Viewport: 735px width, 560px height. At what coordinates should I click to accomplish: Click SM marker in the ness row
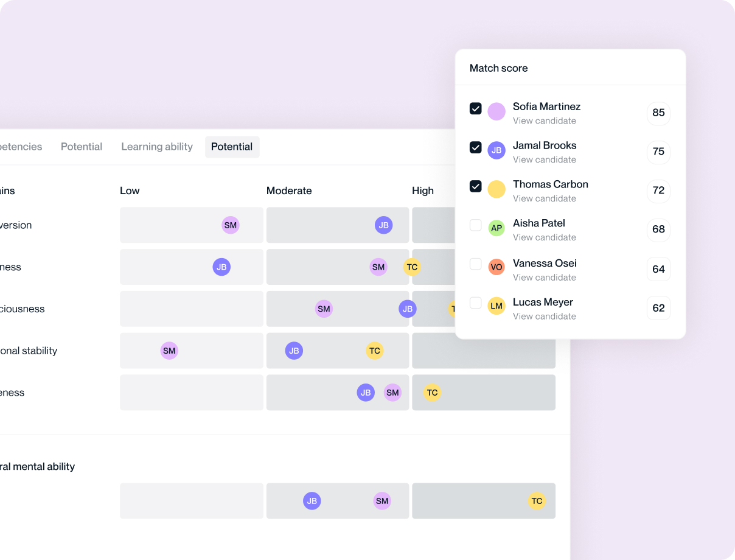pyautogui.click(x=378, y=267)
